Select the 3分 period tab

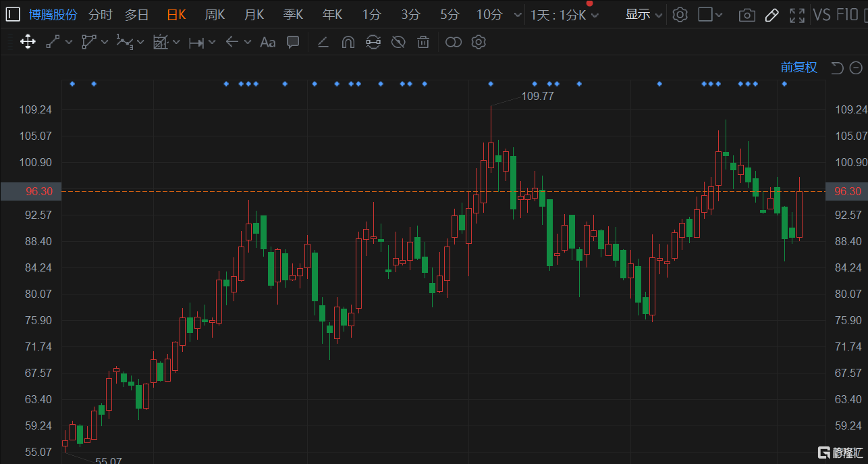(x=410, y=14)
